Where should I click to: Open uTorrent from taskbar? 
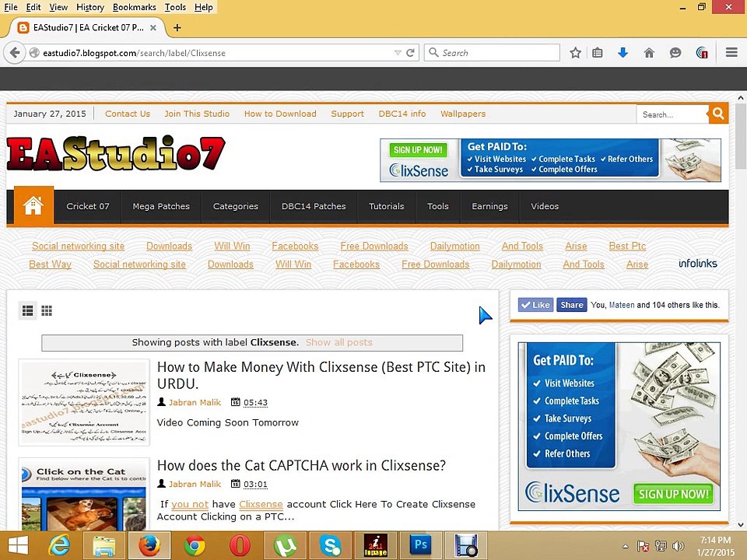pyautogui.click(x=285, y=546)
